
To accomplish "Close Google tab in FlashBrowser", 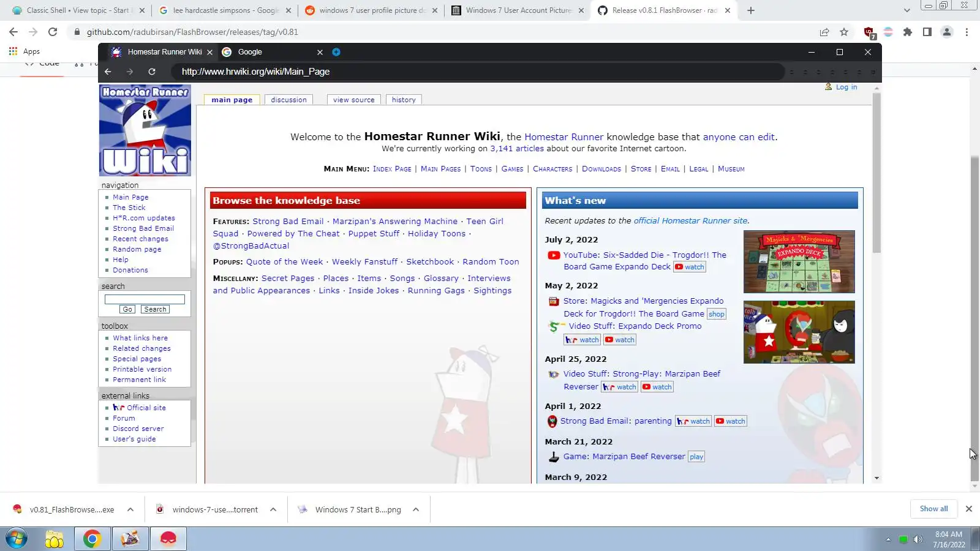I will [x=320, y=52].
